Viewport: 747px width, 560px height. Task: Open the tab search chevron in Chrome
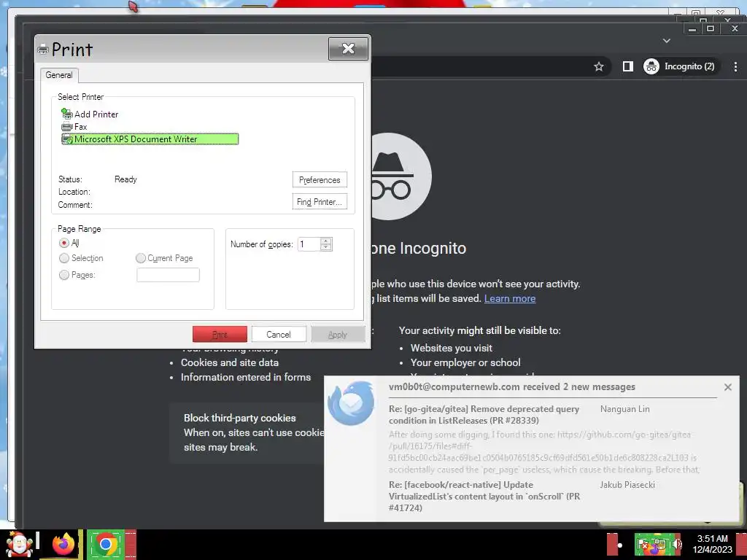point(667,41)
